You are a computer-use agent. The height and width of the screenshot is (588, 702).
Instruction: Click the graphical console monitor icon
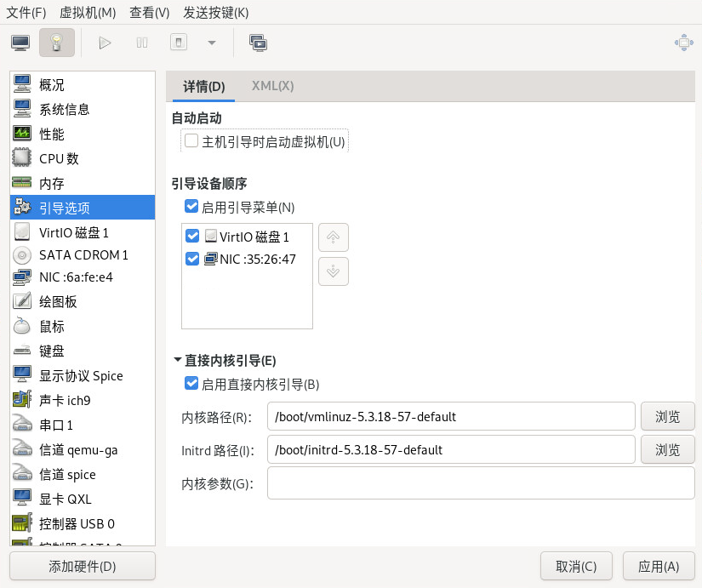[x=20, y=43]
